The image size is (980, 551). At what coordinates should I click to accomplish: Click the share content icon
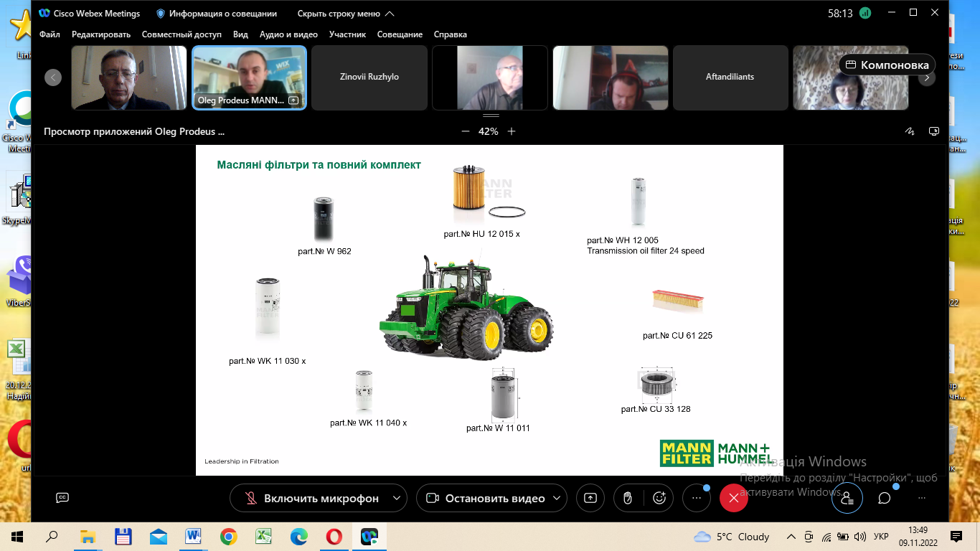coord(590,498)
